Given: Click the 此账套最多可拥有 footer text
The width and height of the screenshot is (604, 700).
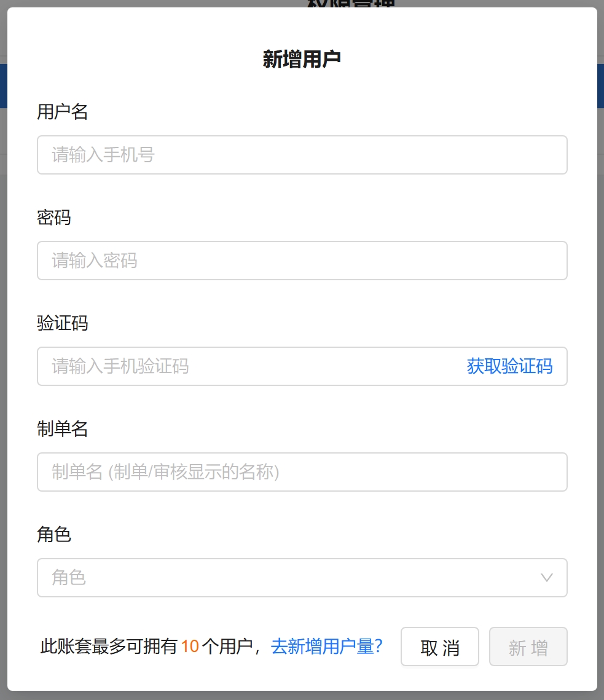Looking at the screenshot, I should click(109, 647).
